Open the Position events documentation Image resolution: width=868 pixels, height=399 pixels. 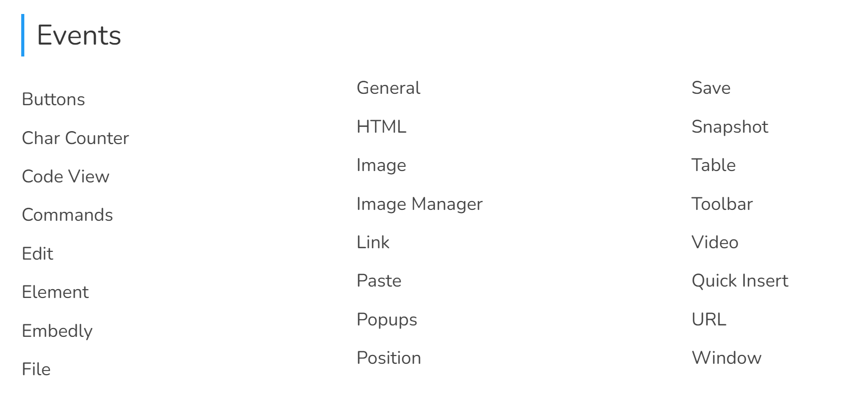tap(389, 358)
